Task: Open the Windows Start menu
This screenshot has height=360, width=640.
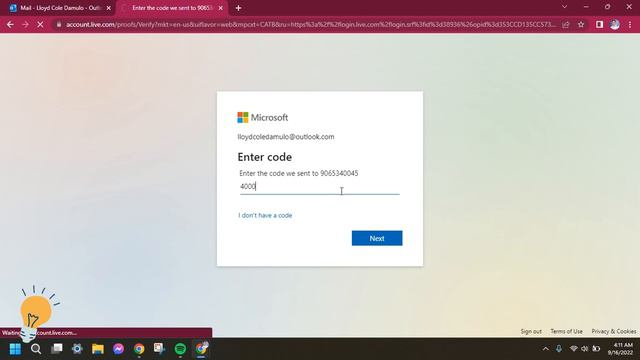Action: point(15,349)
